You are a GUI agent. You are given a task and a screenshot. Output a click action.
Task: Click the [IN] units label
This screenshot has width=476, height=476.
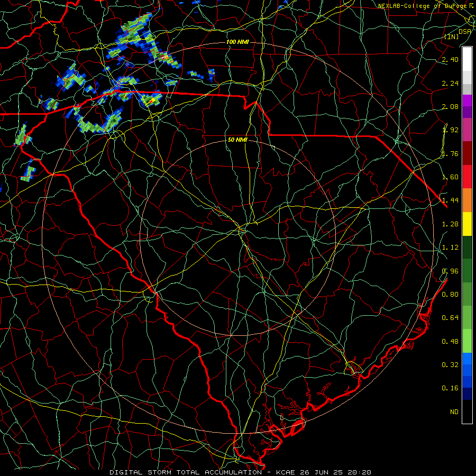pyautogui.click(x=452, y=36)
